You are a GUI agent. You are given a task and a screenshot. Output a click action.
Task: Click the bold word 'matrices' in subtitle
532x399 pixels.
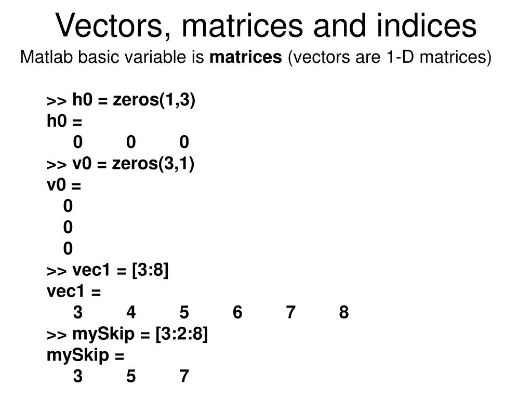[246, 57]
